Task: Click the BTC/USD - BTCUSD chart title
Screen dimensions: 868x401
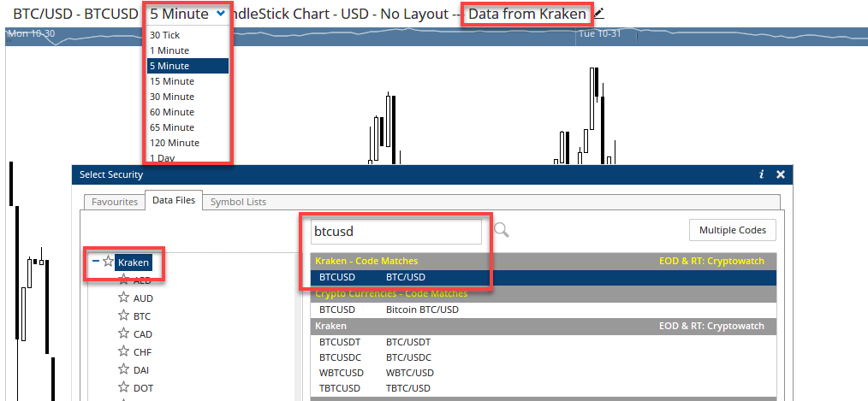Action: click(75, 14)
